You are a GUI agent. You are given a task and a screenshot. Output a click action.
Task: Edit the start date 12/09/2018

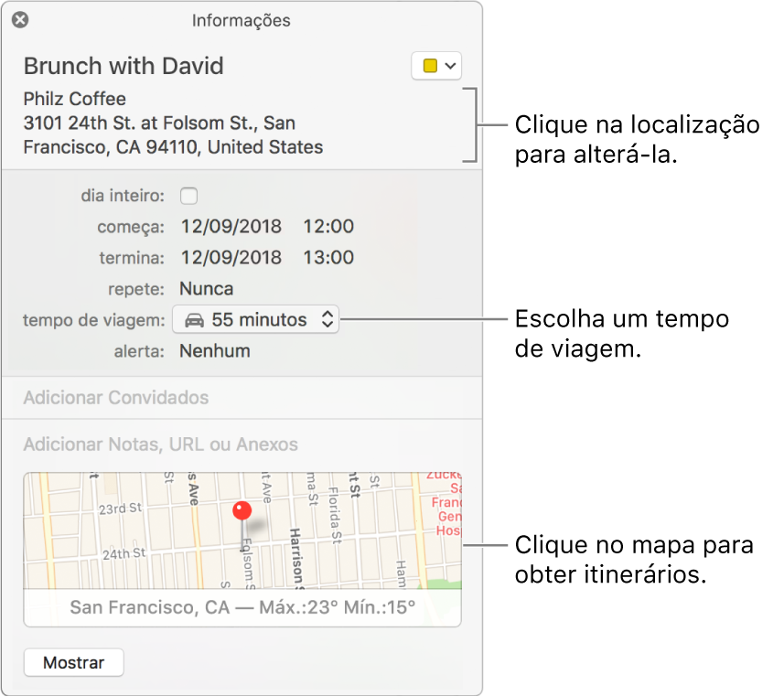[x=231, y=226]
